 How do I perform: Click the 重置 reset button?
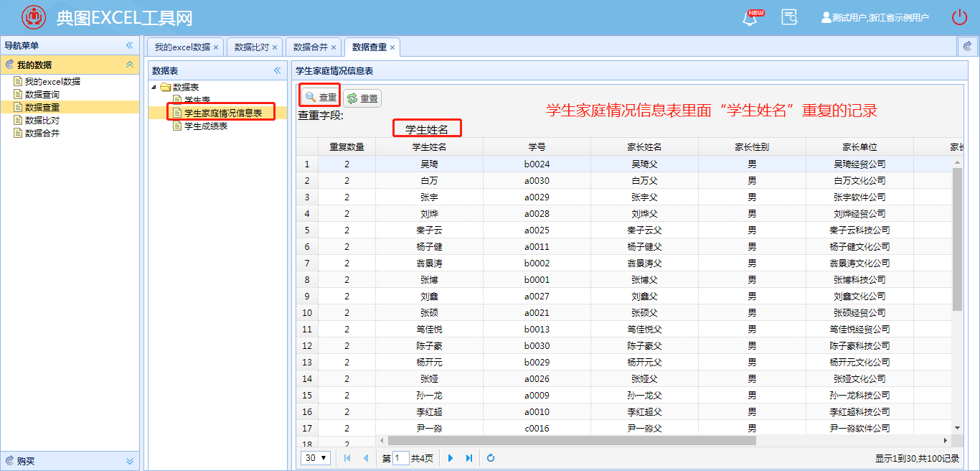coord(363,98)
